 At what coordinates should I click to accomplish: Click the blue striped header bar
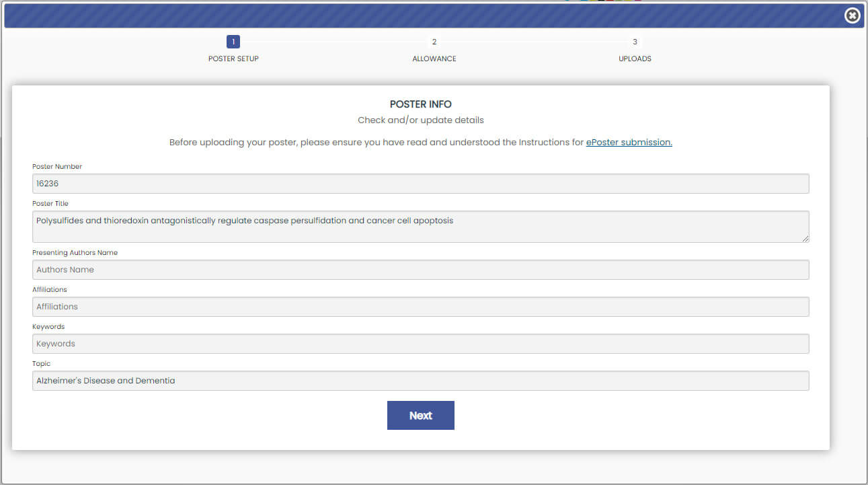(x=417, y=15)
